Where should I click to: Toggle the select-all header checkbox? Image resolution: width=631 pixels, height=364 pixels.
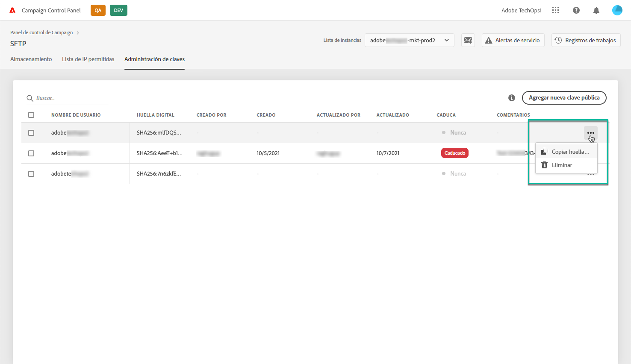(x=31, y=115)
